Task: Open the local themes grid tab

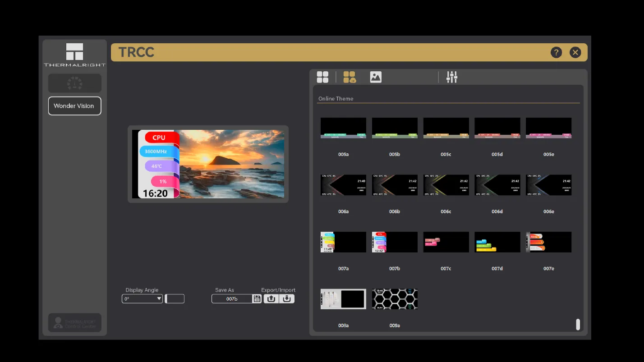Action: (x=322, y=77)
